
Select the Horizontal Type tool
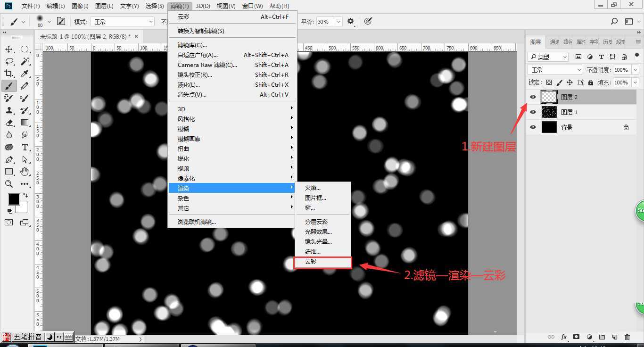click(25, 148)
